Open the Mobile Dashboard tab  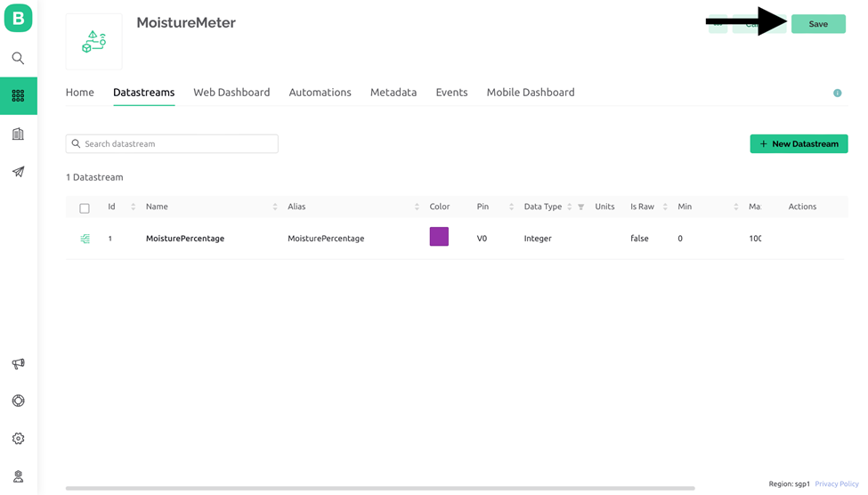pos(531,93)
